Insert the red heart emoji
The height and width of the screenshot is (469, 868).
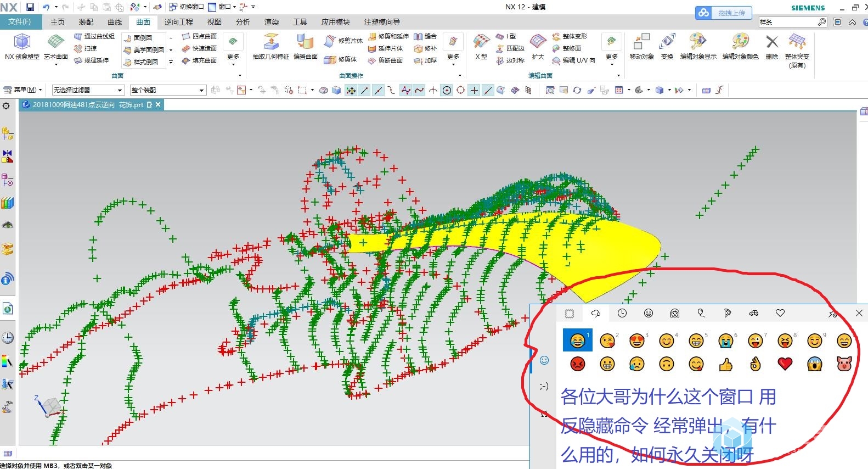785,364
